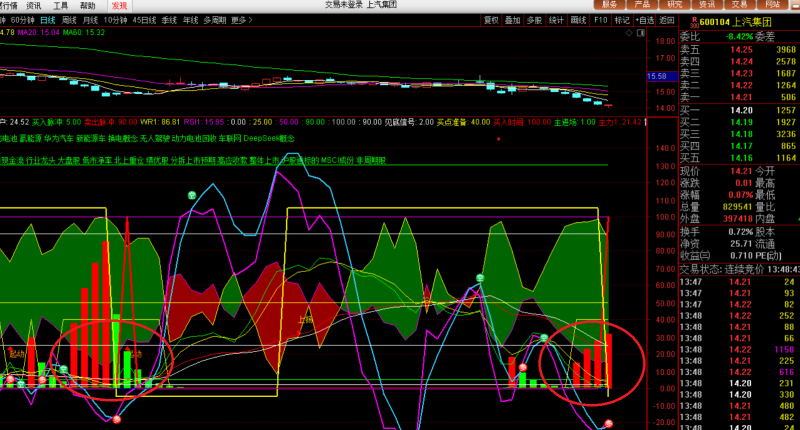This screenshot has width=800, height=430.
Task: Click the 服务 button at top right
Action: point(610,5)
